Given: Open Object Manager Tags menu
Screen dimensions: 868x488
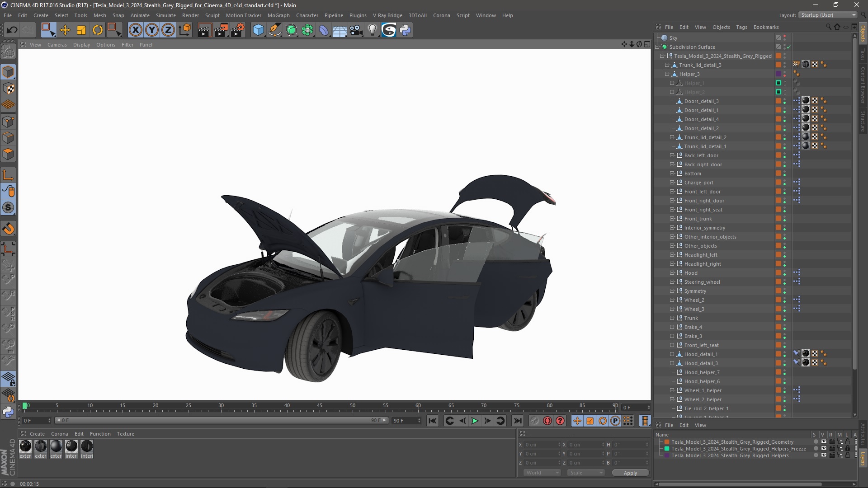Looking at the screenshot, I should pos(741,27).
